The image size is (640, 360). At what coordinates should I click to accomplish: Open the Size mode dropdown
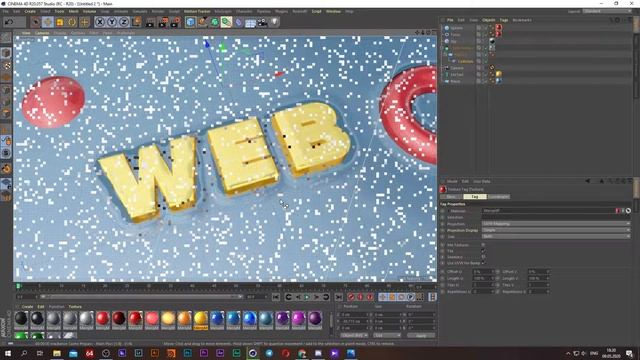tap(387, 336)
